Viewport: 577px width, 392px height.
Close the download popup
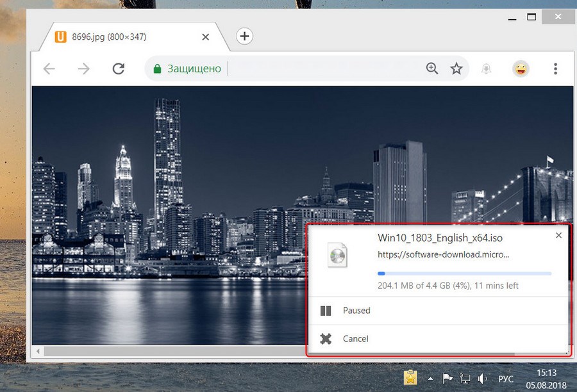[558, 235]
